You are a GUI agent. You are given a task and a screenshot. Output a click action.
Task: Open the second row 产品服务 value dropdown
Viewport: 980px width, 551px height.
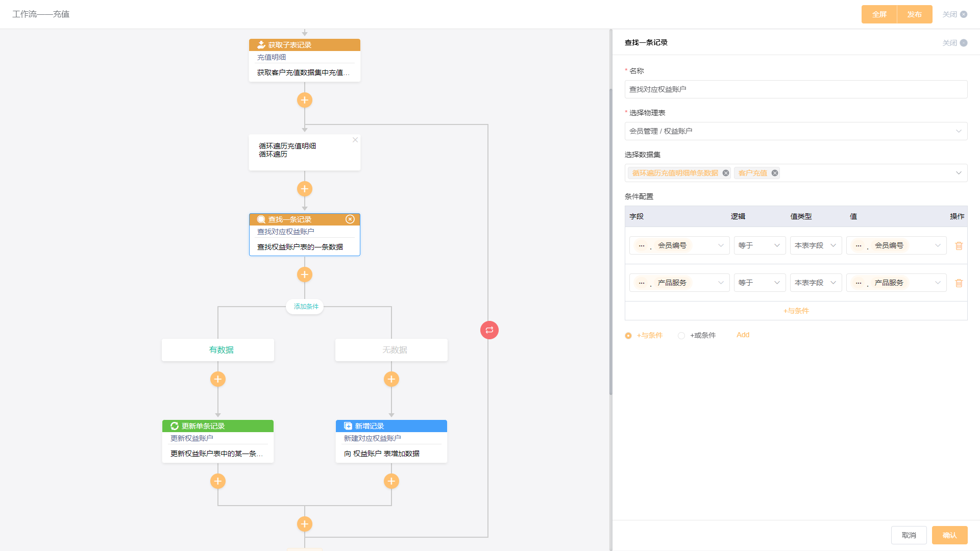pos(896,283)
